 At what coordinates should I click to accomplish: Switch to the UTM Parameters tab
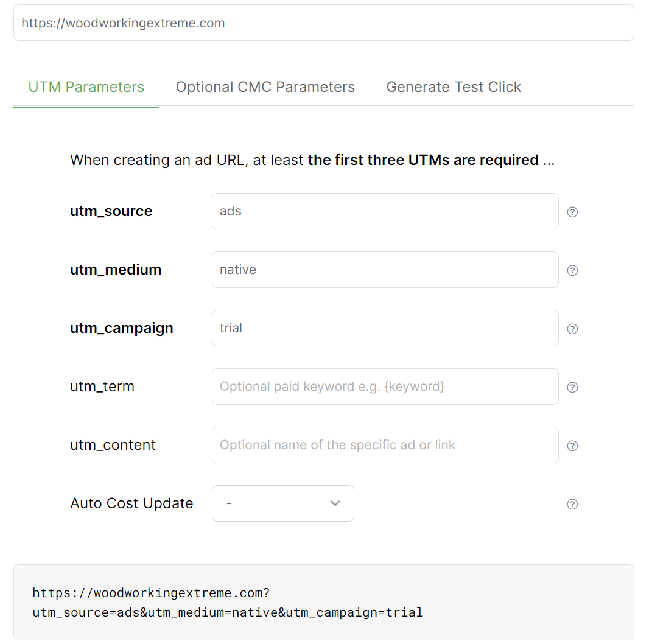pos(86,87)
